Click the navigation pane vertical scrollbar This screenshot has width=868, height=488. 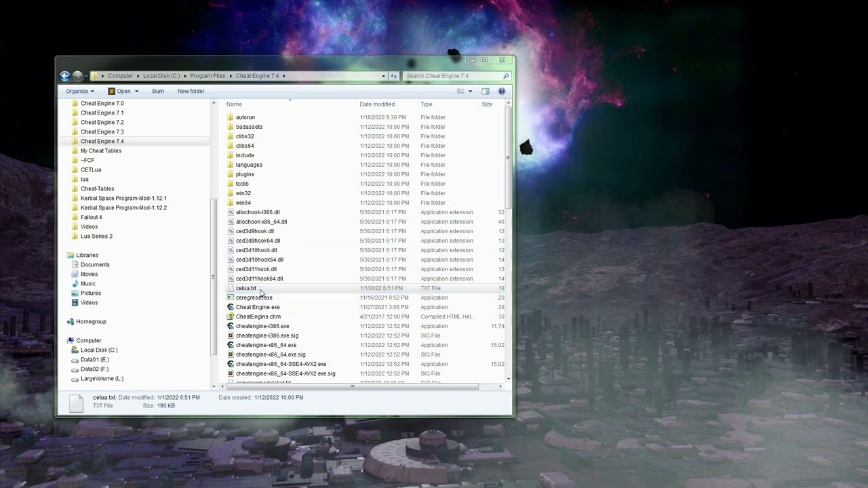(x=213, y=277)
